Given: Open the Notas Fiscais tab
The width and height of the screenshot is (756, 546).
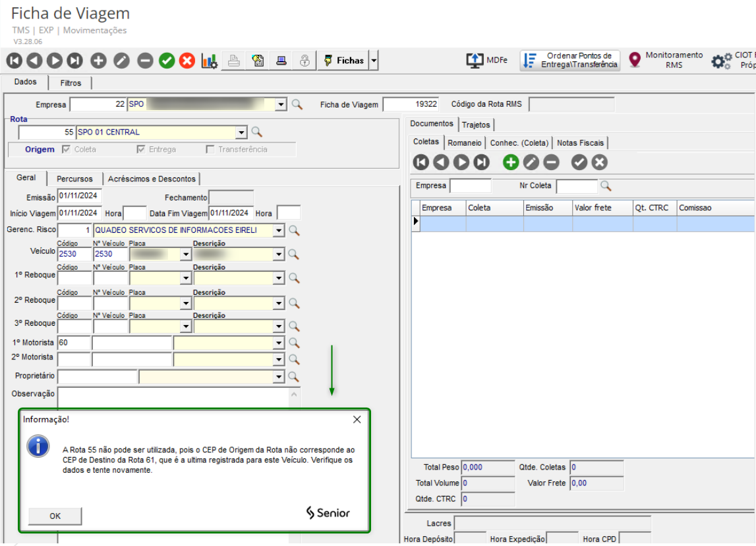Looking at the screenshot, I should pos(580,142).
